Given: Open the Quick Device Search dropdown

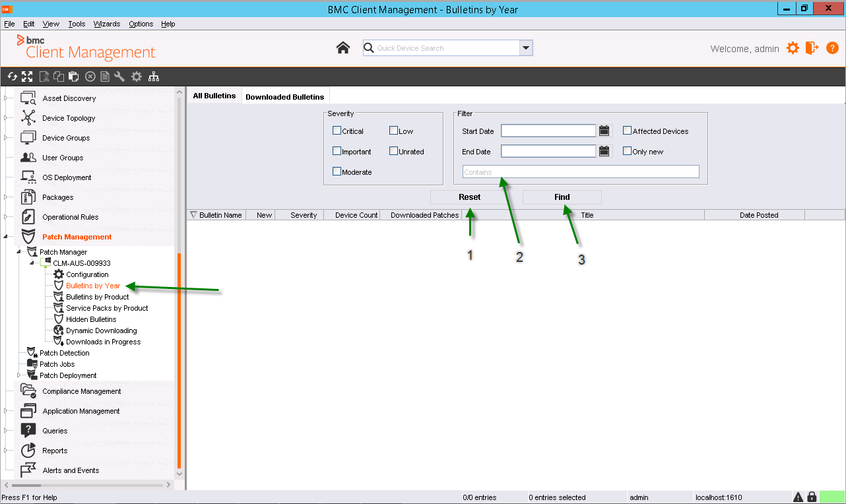Looking at the screenshot, I should click(x=526, y=48).
